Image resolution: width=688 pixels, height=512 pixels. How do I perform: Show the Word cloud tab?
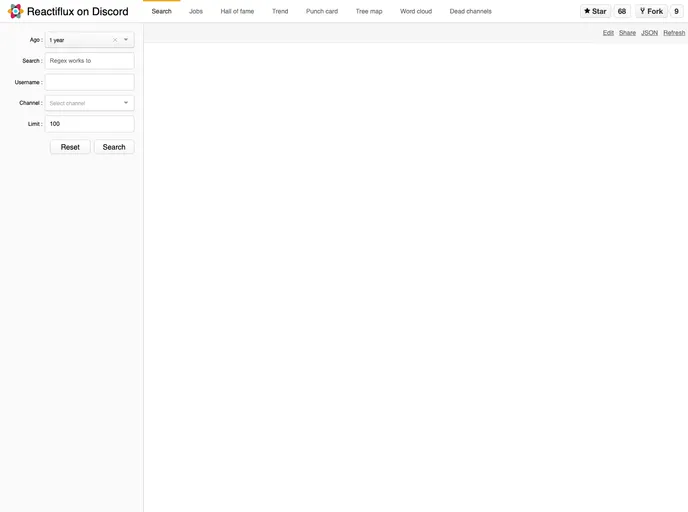click(x=416, y=11)
